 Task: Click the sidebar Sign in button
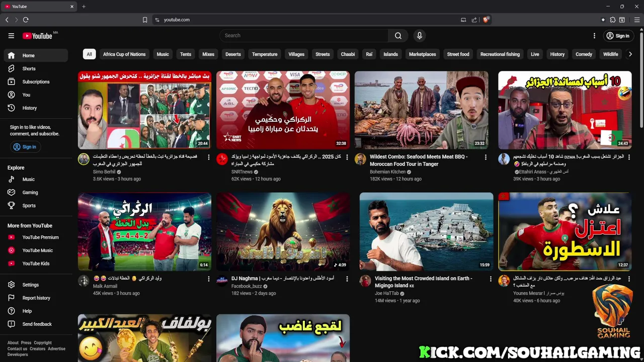(x=25, y=147)
